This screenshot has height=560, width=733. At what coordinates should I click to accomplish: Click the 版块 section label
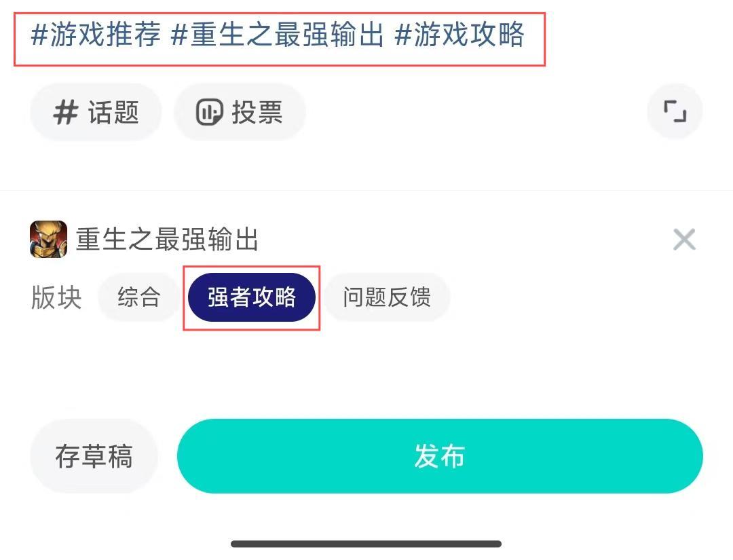tap(56, 297)
